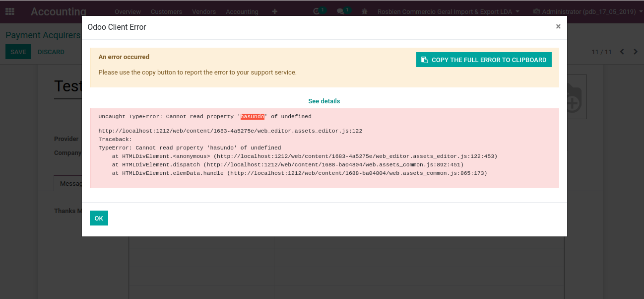Screen dimensions: 644x299
Task: Open the Vendors menu
Action: pos(204,11)
